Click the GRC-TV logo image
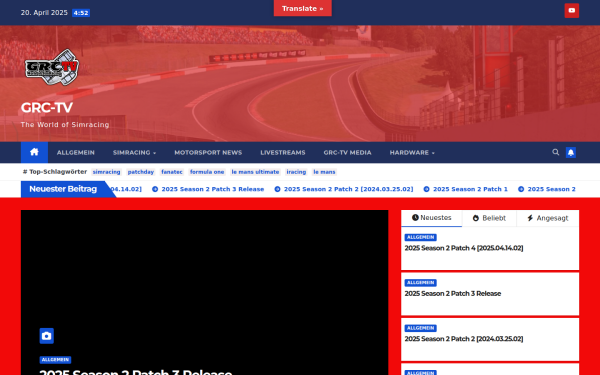Screen dimensions: 600x375 coord(52,67)
